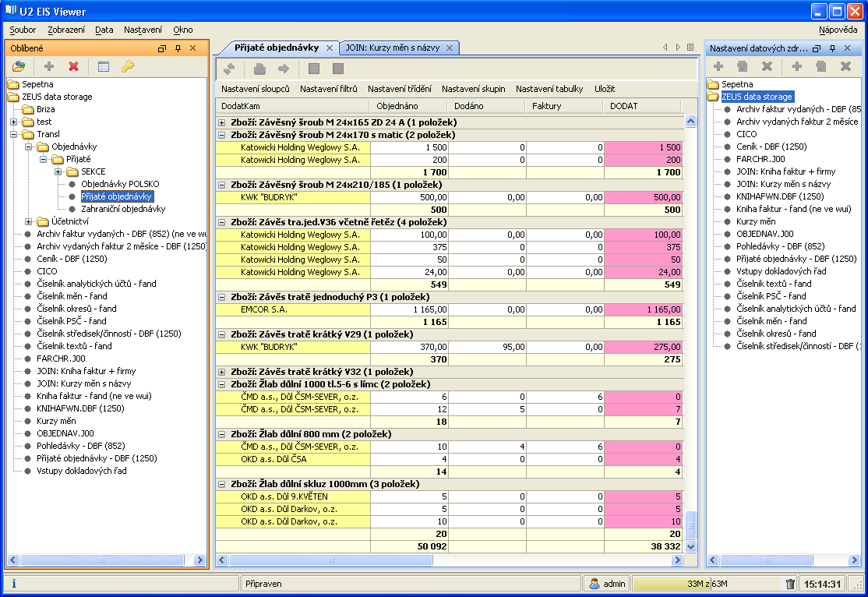Click the admin user icon in status bar
Image resolution: width=868 pixels, height=597 pixels.
click(x=594, y=584)
